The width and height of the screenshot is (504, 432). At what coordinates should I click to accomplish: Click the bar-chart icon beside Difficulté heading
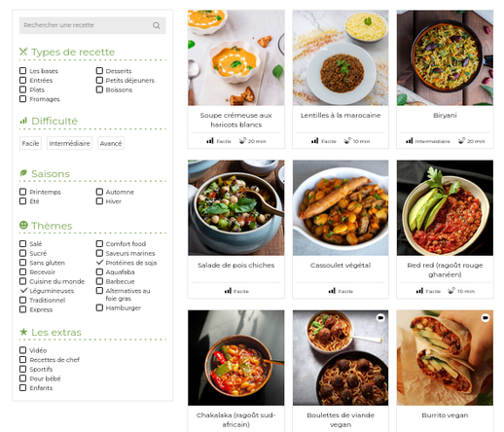pyautogui.click(x=23, y=121)
